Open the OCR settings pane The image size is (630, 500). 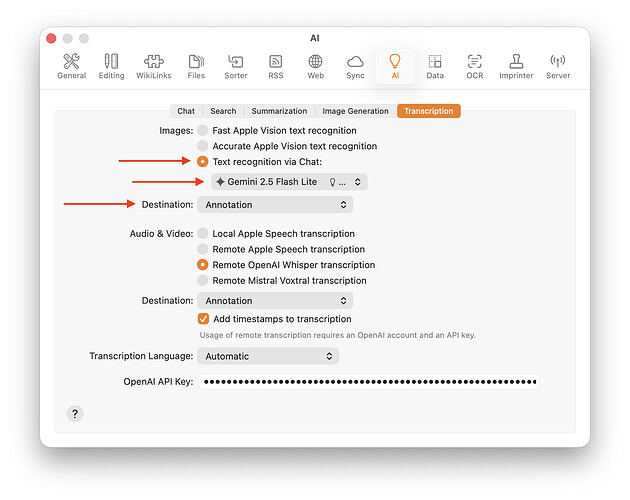click(475, 67)
